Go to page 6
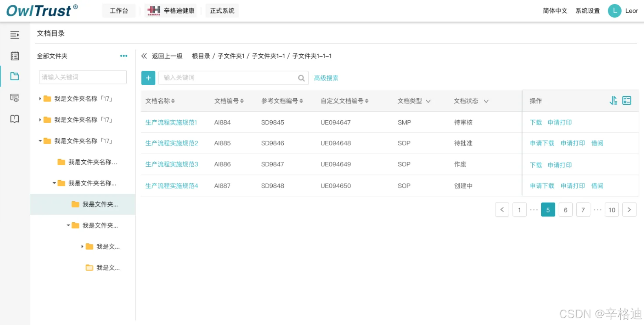The width and height of the screenshot is (644, 325). coord(566,210)
